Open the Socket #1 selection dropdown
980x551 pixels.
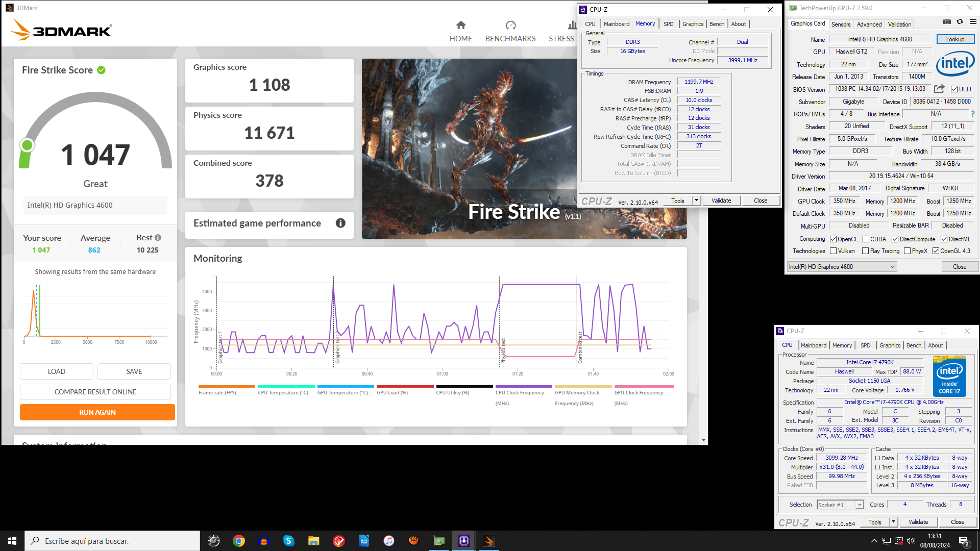point(840,505)
